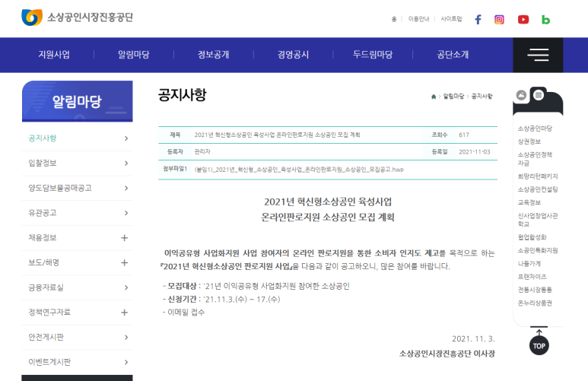Expand the 정책연구자료 plus icon
Image resolution: width=588 pixels, height=381 pixels.
pos(125,313)
